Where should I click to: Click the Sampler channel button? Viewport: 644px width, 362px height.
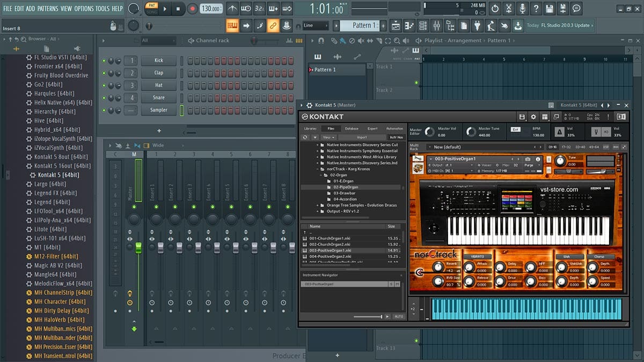(x=159, y=110)
